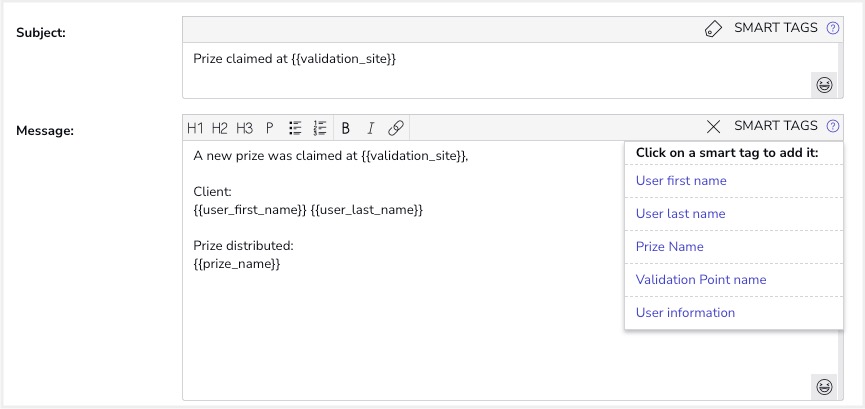Apply Heading 3 format in message toolbar

coord(245,127)
